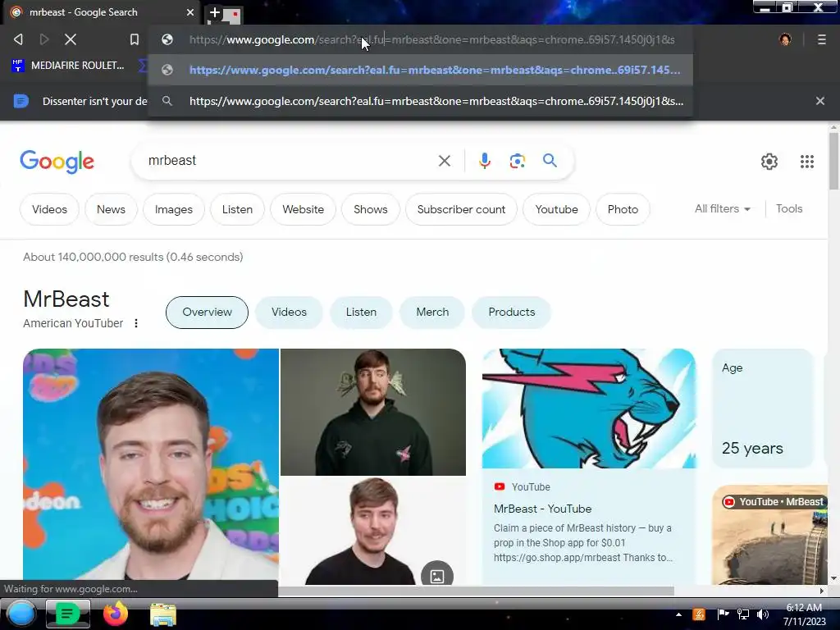Open the large Nickelodeon MrBeast photo
Screen dimensions: 840x630
point(151,464)
